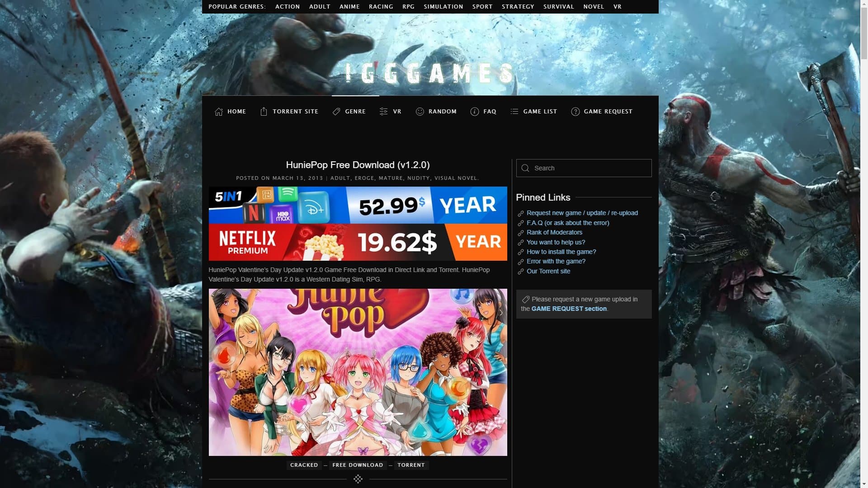Click chain icon beside Error with the game
This screenshot has width=868, height=488.
coord(521,262)
